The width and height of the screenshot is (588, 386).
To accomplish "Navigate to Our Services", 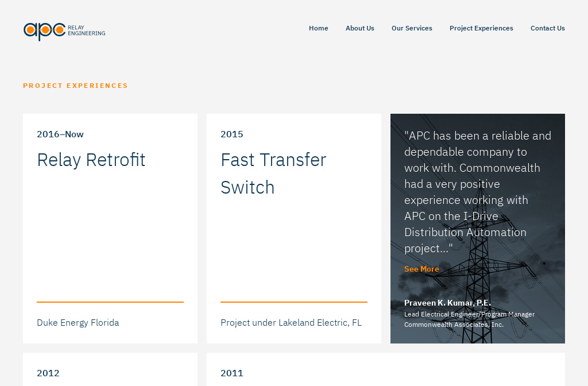I will 412,28.
